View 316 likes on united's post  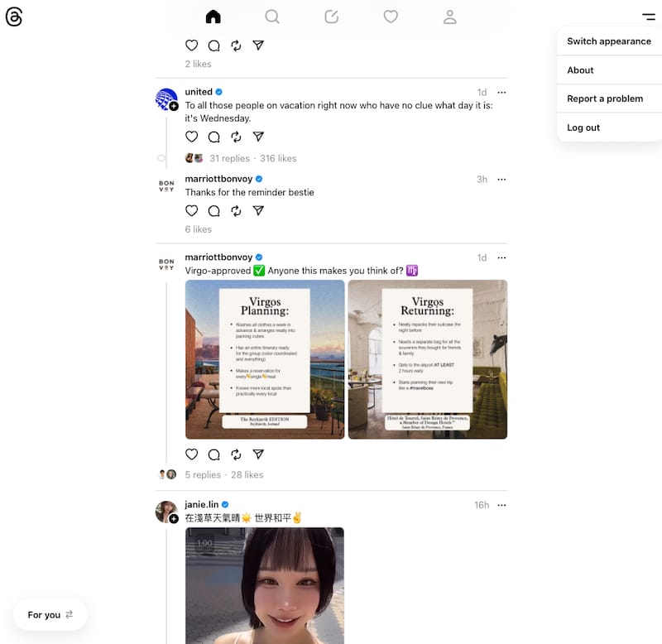click(x=278, y=158)
